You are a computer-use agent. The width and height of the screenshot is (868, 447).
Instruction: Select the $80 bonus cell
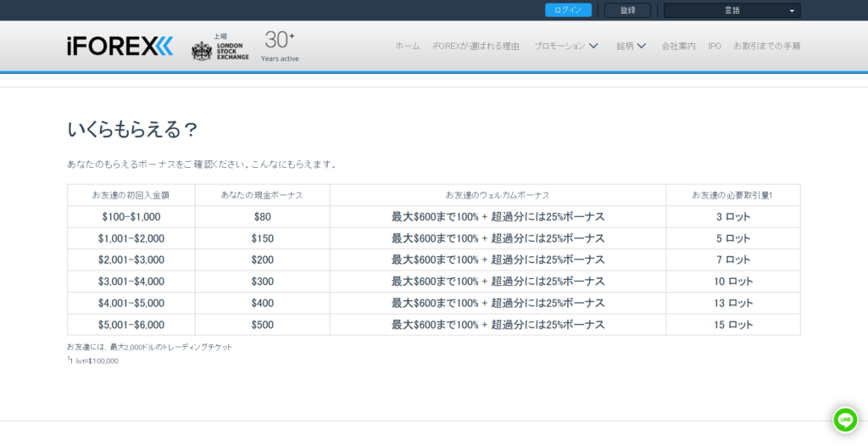pos(263,216)
